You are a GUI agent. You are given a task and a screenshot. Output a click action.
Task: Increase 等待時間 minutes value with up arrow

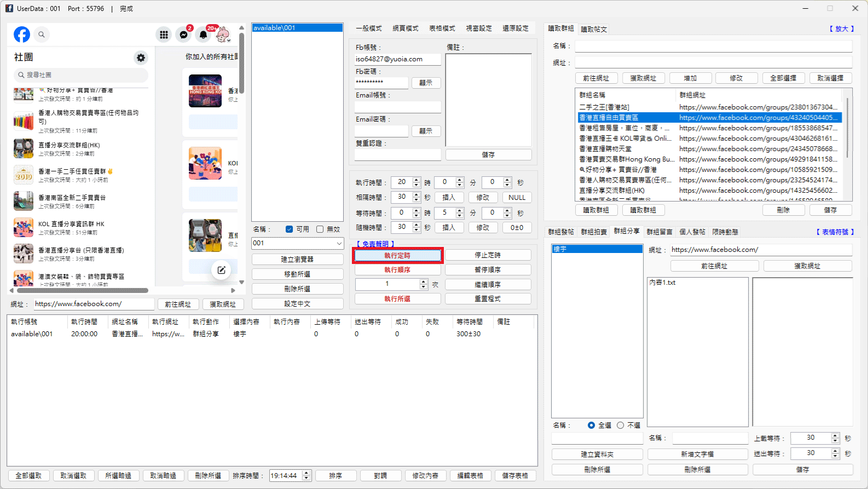click(460, 210)
